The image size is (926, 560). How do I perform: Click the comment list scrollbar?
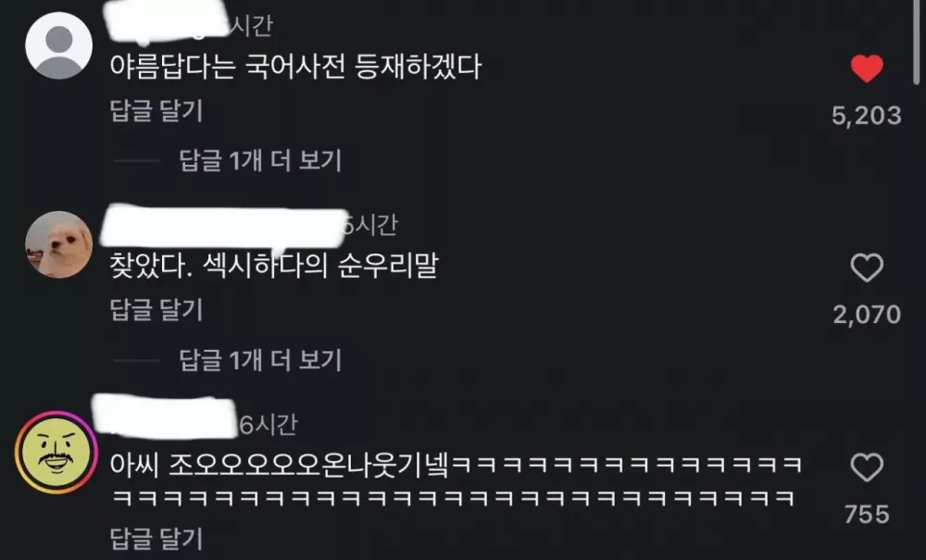pyautogui.click(x=917, y=42)
